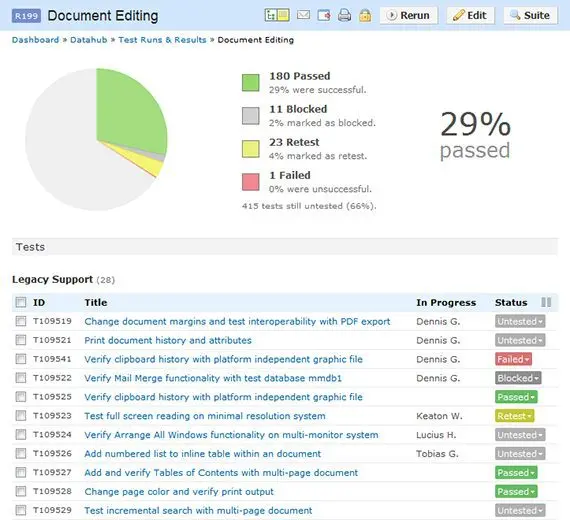Screen dimensions: 570x520
Task: Click the R199 run ID badge
Action: tap(26, 16)
